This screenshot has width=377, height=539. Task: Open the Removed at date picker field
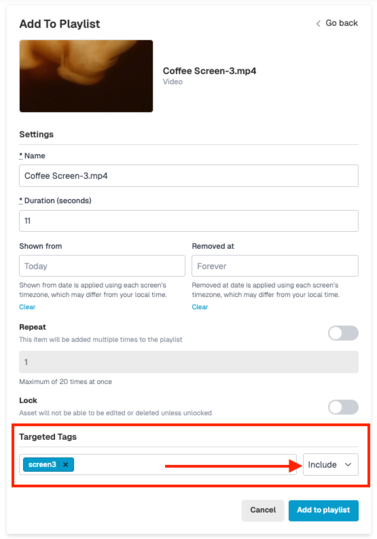[275, 266]
